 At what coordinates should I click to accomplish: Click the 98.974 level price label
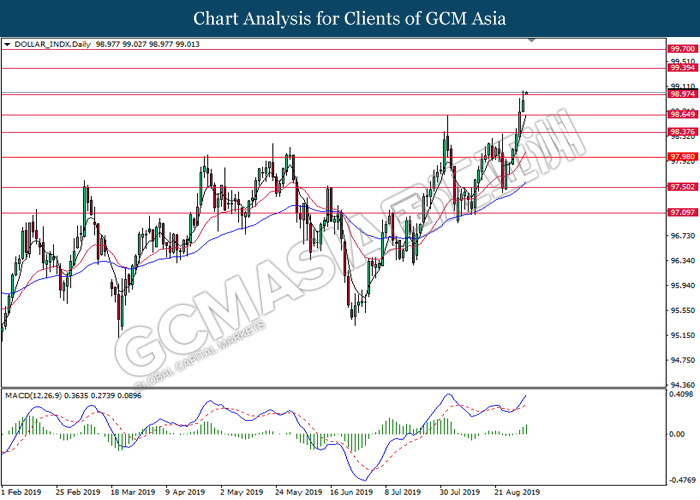point(683,94)
